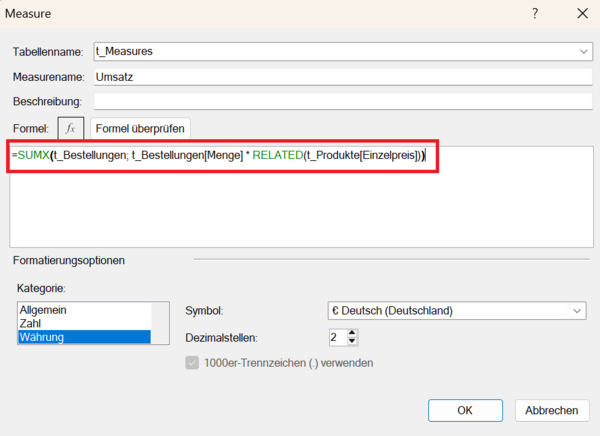Click the fx insert function button
The image size is (600, 436).
pyautogui.click(x=70, y=128)
